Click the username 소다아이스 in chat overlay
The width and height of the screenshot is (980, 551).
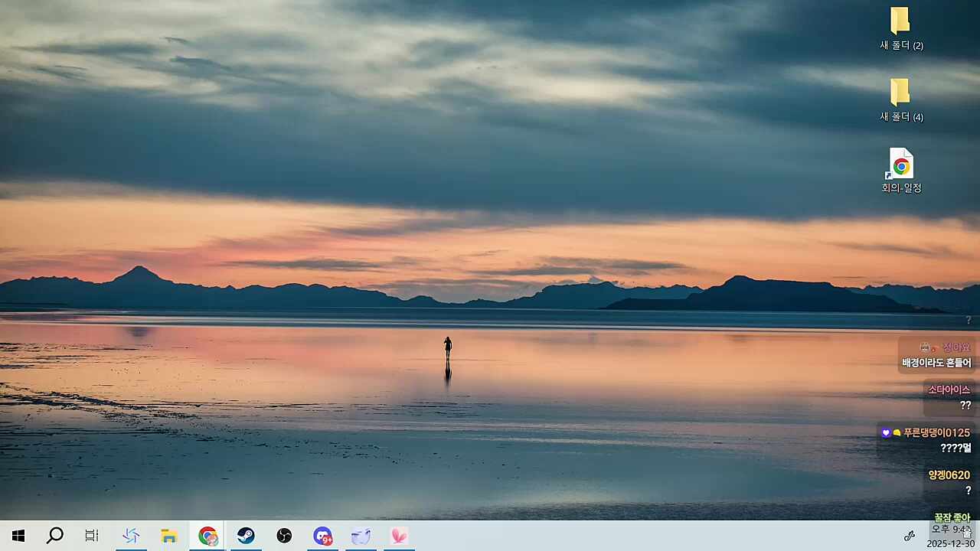click(949, 390)
